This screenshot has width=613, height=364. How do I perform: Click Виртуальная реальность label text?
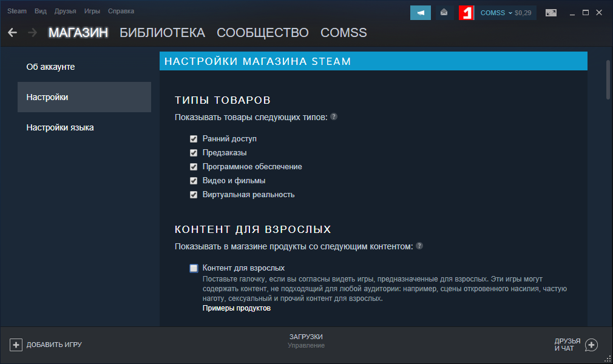tap(248, 195)
